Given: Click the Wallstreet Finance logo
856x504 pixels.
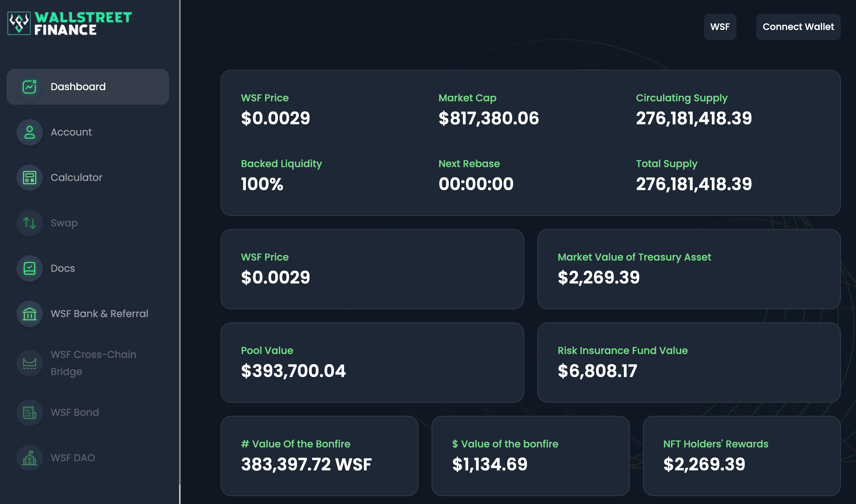Looking at the screenshot, I should pyautogui.click(x=70, y=23).
